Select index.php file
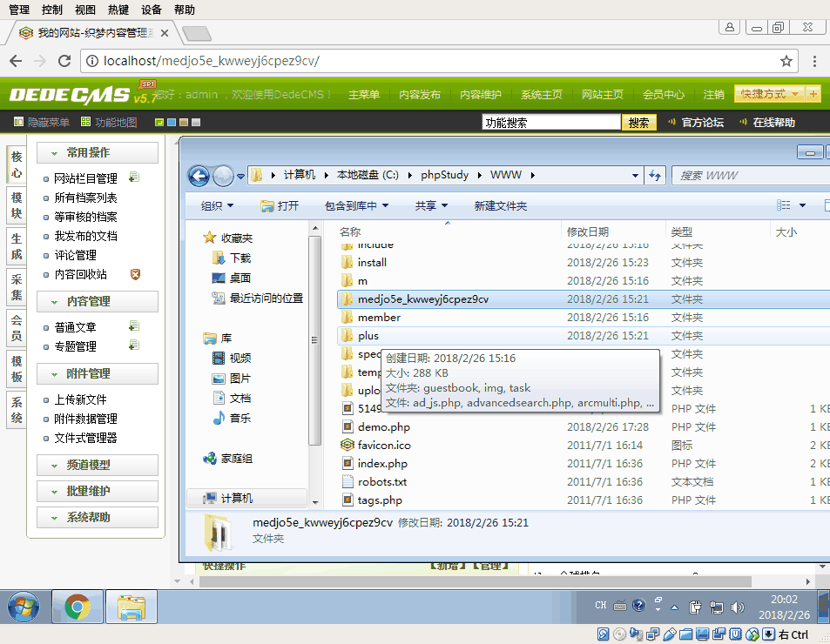The height and width of the screenshot is (644, 830). coord(382,464)
